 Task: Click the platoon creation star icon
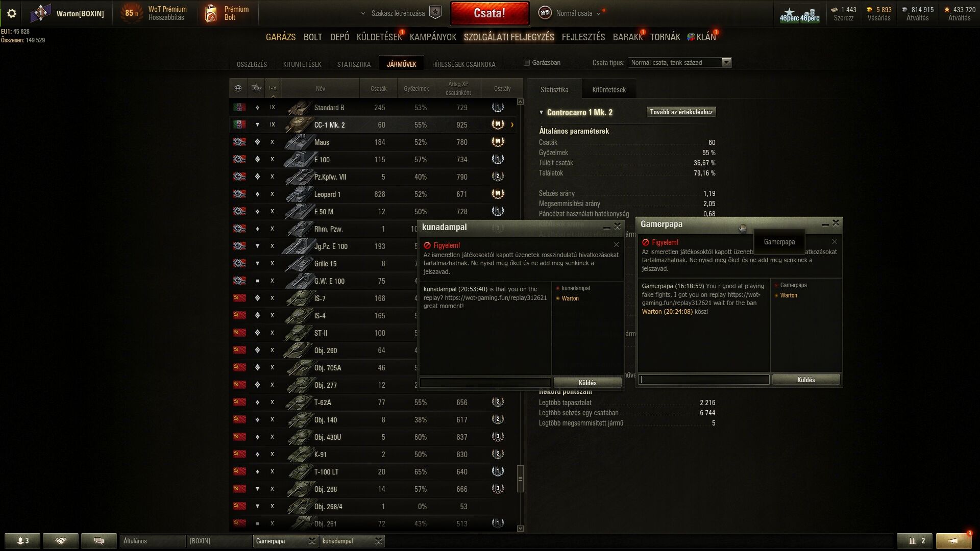click(x=435, y=13)
